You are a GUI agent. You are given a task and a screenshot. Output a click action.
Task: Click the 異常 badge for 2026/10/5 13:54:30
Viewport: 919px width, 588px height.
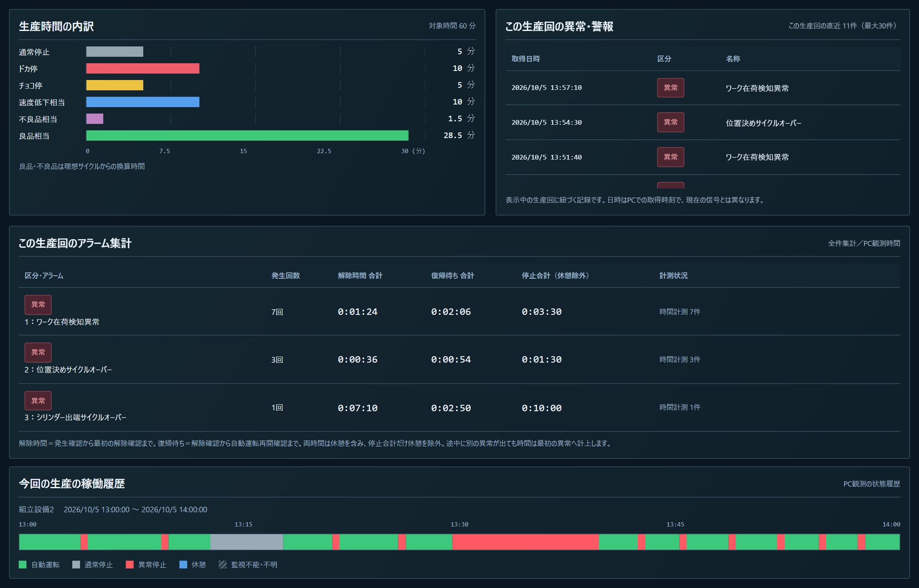670,122
